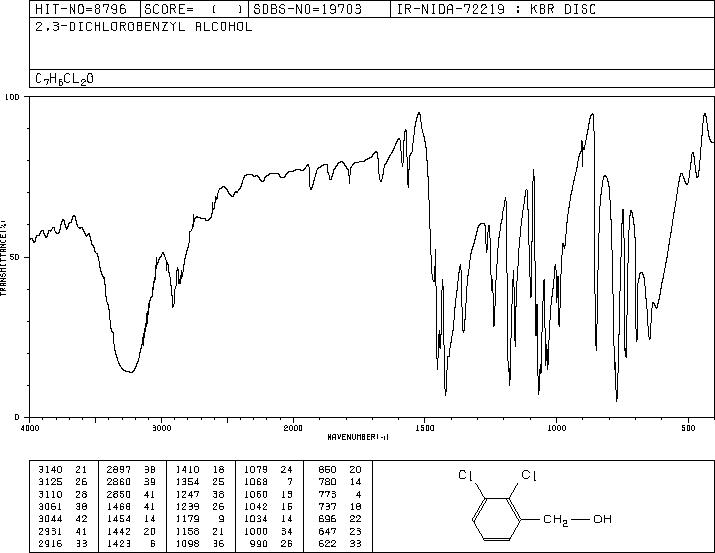Select peak value 3044 in the table
This screenshot has height=553, width=715.
pyautogui.click(x=51, y=519)
